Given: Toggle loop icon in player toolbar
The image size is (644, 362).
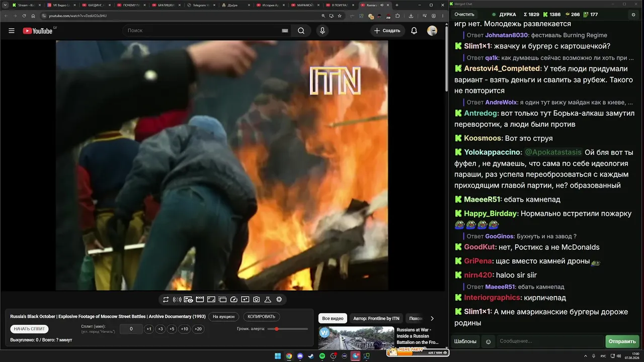Looking at the screenshot, I should pos(166,300).
